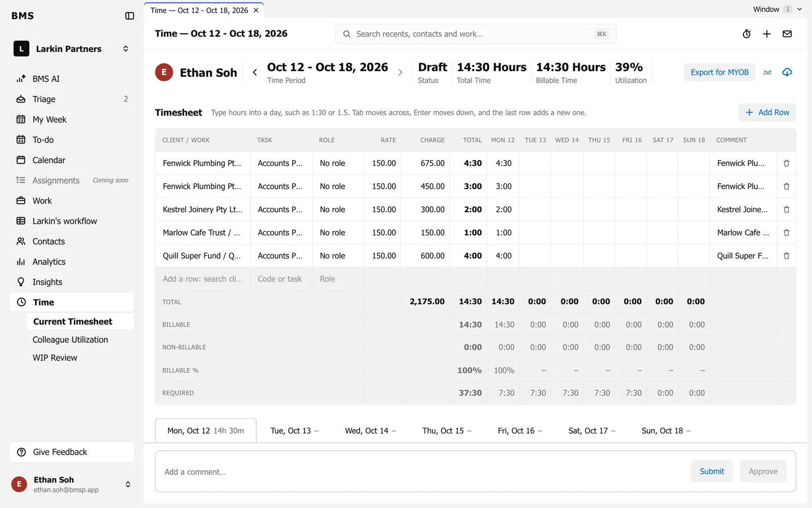Delete the Kestrel Joinery timesheet row
The height and width of the screenshot is (508, 812).
[787, 209]
